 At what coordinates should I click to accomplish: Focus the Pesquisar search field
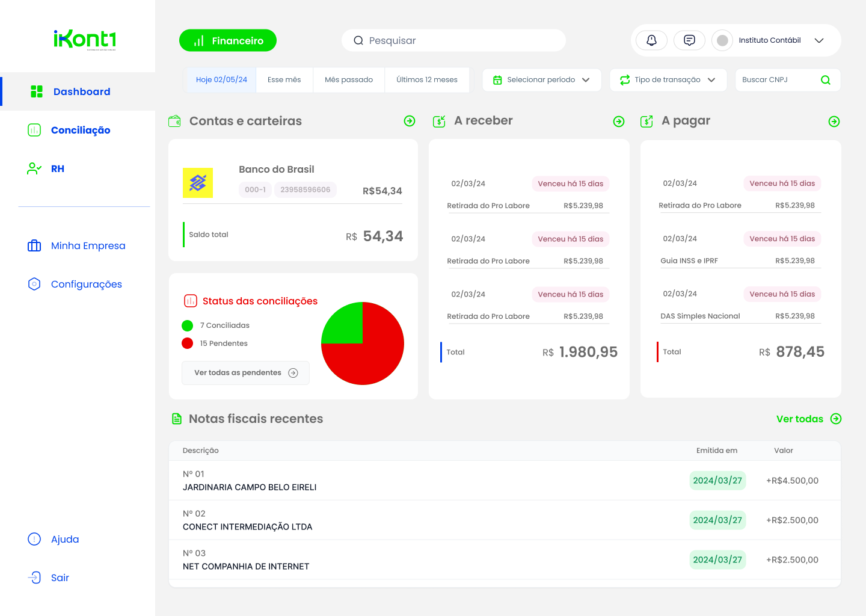453,40
